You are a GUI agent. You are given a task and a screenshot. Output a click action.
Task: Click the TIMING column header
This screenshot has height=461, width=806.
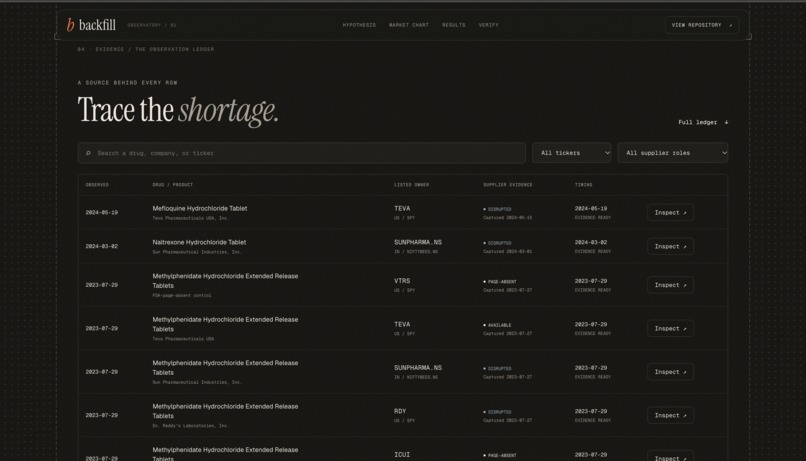583,185
